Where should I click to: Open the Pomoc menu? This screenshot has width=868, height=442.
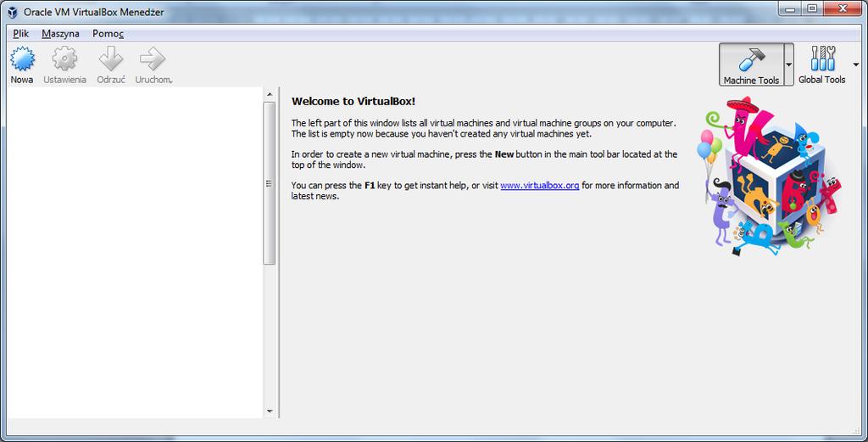108,34
